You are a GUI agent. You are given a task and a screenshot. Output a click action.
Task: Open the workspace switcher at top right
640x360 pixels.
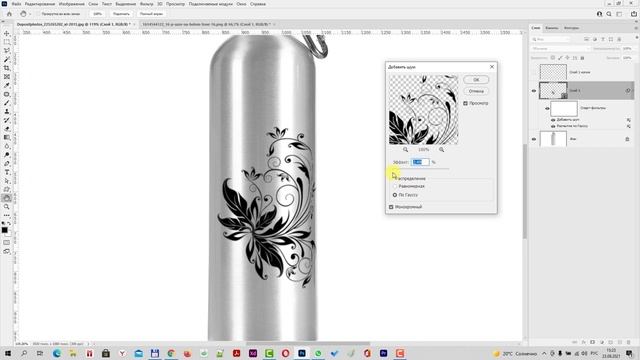point(619,14)
